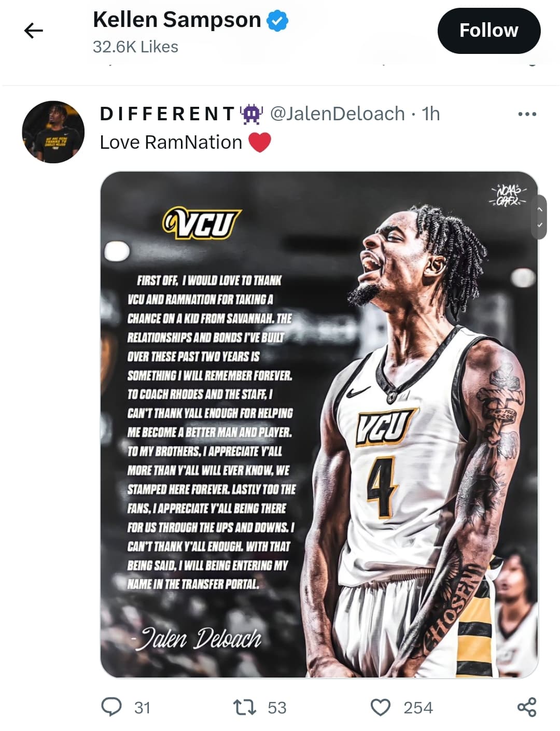Click the 32.6K Likes subtitle
This screenshot has width=560, height=731.
[135, 47]
